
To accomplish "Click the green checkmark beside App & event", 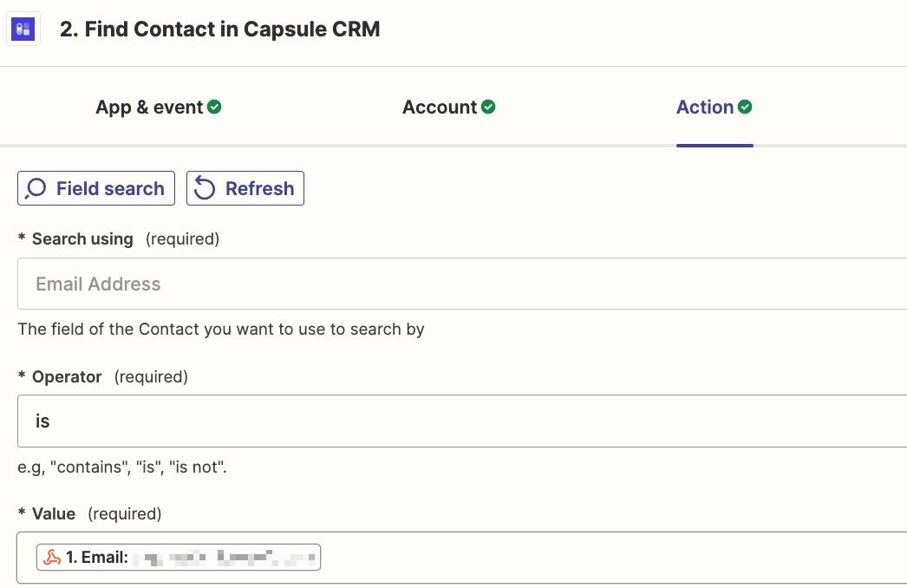I will pos(214,107).
